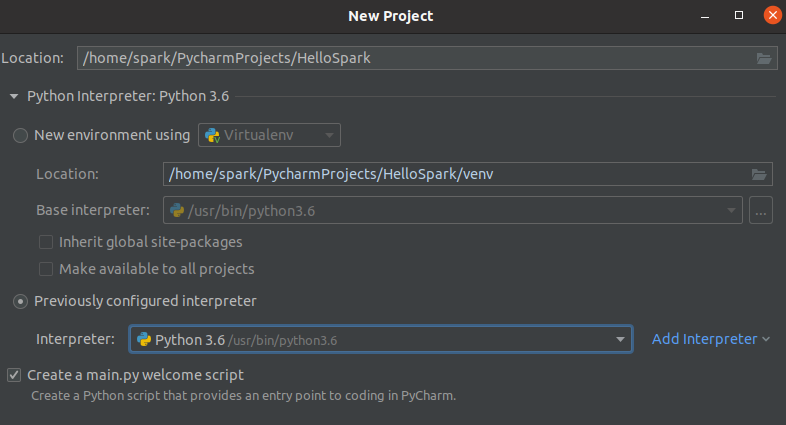Collapse the Python Interpreter section
This screenshot has width=786, height=425.
(14, 96)
